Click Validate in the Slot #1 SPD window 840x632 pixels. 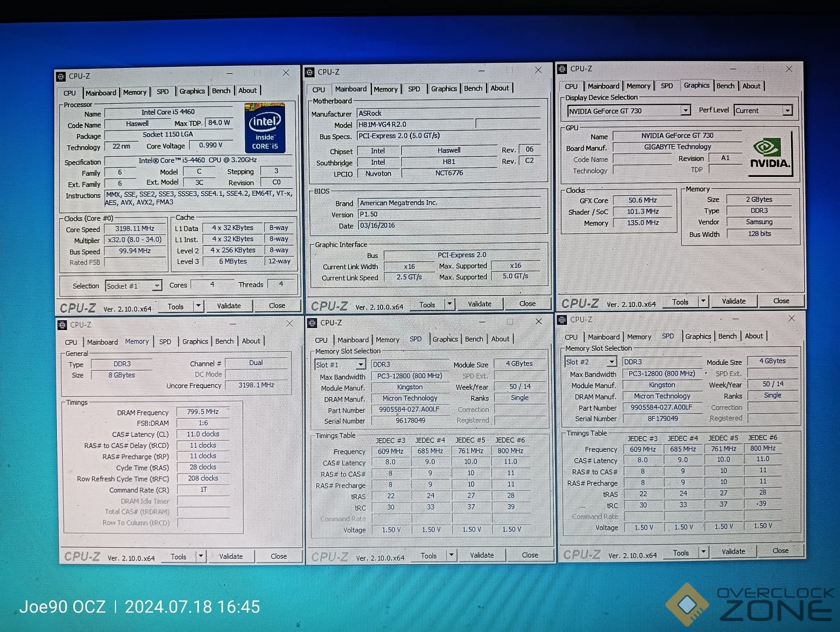tap(482, 555)
